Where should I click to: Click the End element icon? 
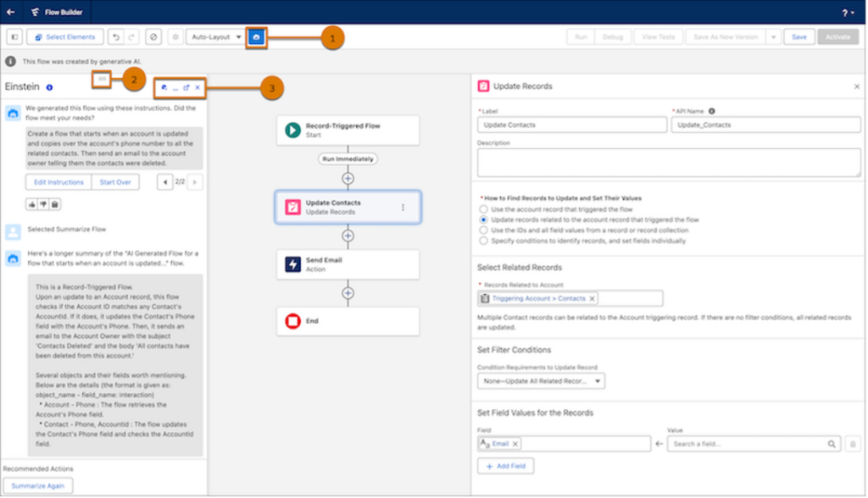tap(292, 321)
